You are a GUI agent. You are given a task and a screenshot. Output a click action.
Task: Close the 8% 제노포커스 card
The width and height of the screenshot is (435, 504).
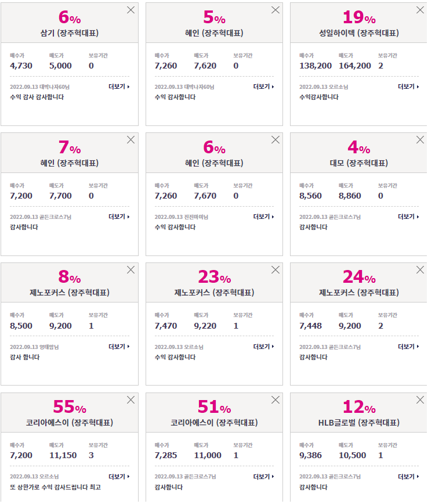pos(130,269)
